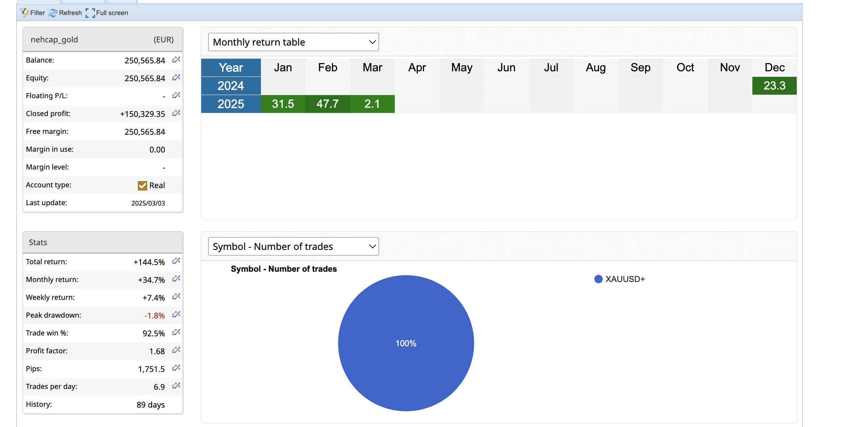868x427 pixels.
Task: Click chart icon beside Closed profit
Action: tap(176, 113)
